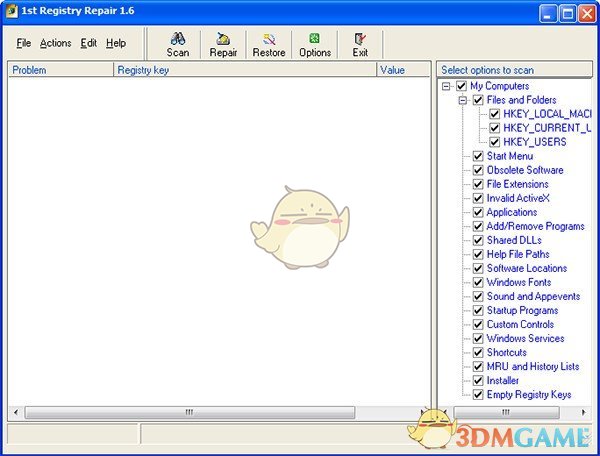
Task: Click left arrow of results scrollbar
Action: [16, 412]
